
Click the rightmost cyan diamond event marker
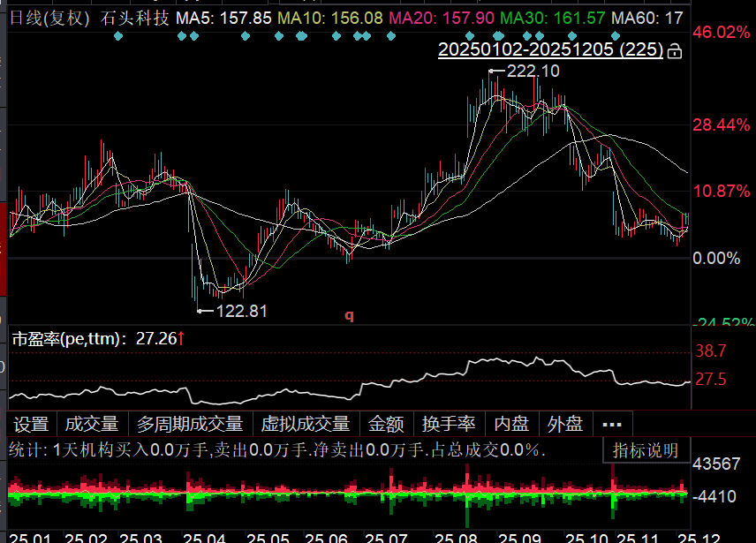pyautogui.click(x=616, y=35)
